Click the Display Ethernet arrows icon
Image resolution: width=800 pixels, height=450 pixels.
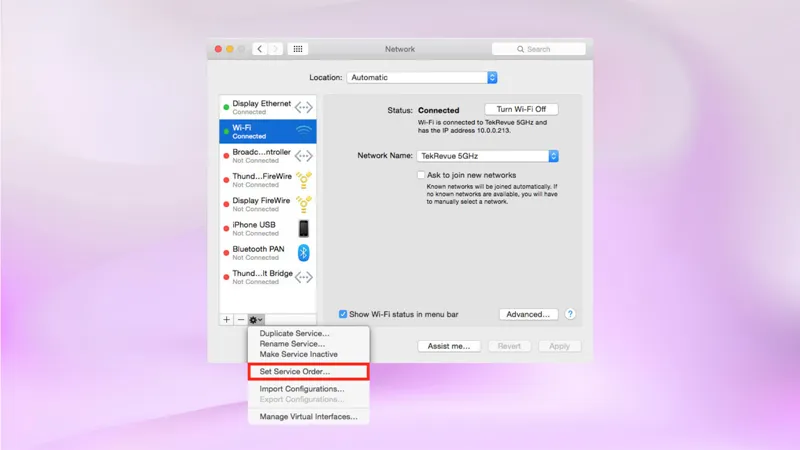click(x=304, y=107)
